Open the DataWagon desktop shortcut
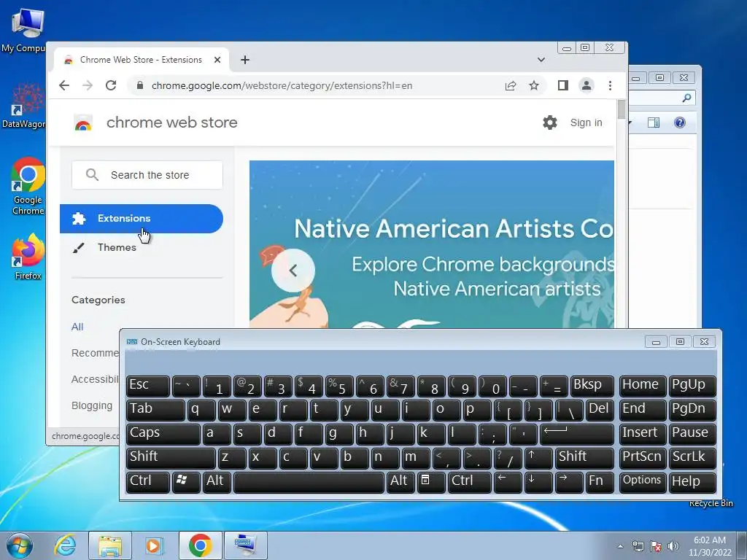 [x=24, y=106]
